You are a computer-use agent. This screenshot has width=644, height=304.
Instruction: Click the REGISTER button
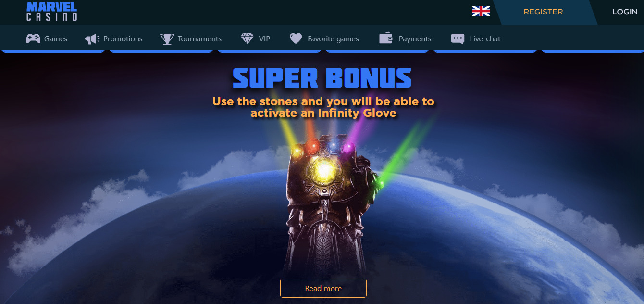point(544,12)
